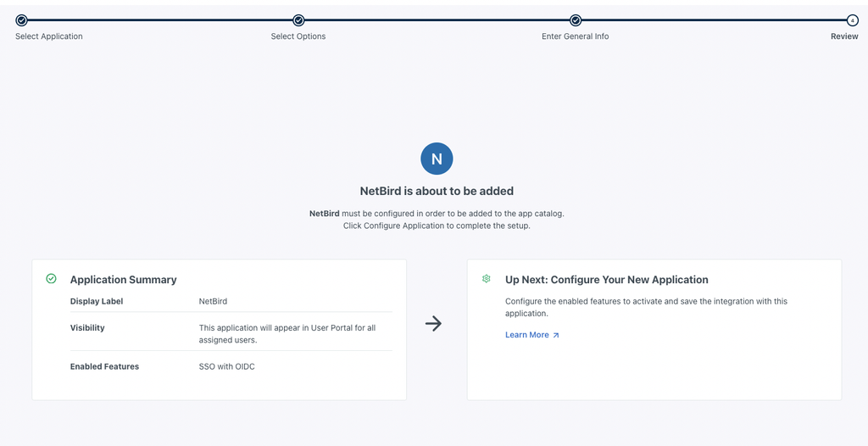
Task: Select the Review step label
Action: [844, 36]
